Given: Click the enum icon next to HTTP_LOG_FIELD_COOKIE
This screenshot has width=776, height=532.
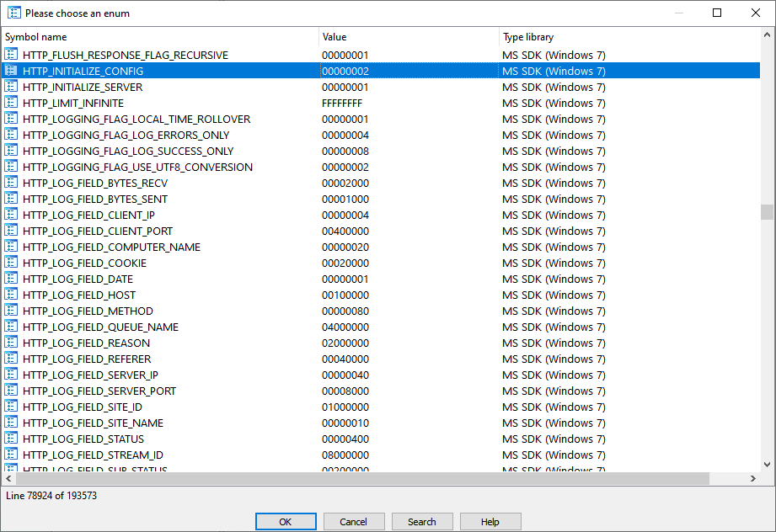Looking at the screenshot, I should point(11,263).
